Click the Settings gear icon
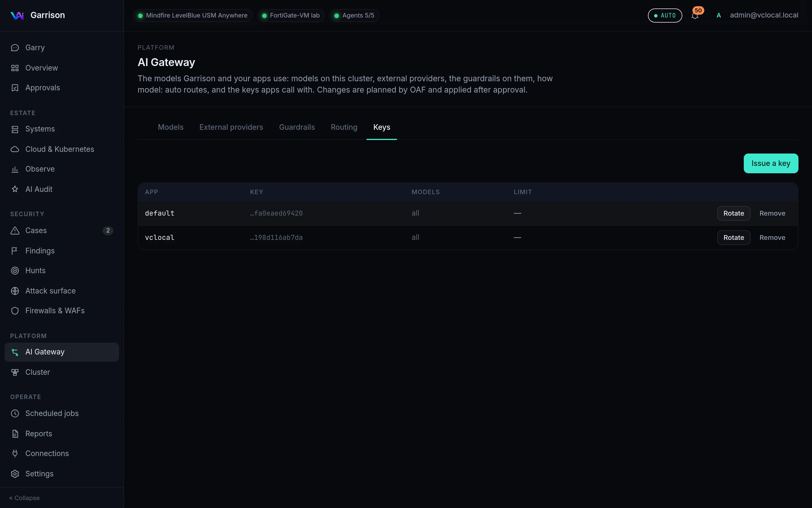This screenshot has height=508, width=812. tap(15, 473)
